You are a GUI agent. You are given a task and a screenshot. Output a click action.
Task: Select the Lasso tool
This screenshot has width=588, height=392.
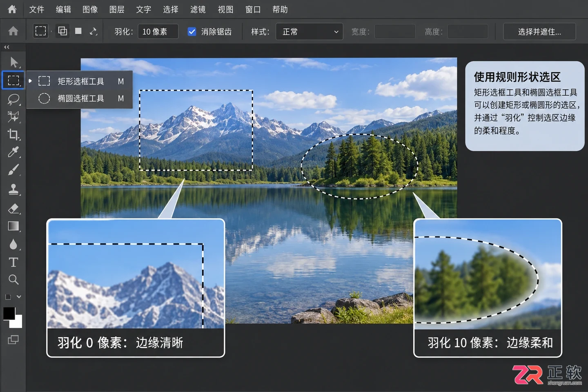(13, 99)
